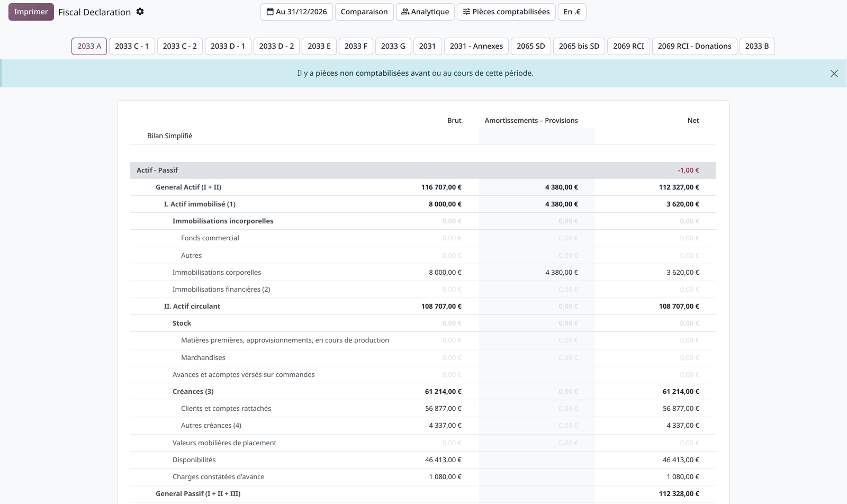Open the date filter Au 31/12/2026
This screenshot has height=504, width=847.
pyautogui.click(x=296, y=12)
